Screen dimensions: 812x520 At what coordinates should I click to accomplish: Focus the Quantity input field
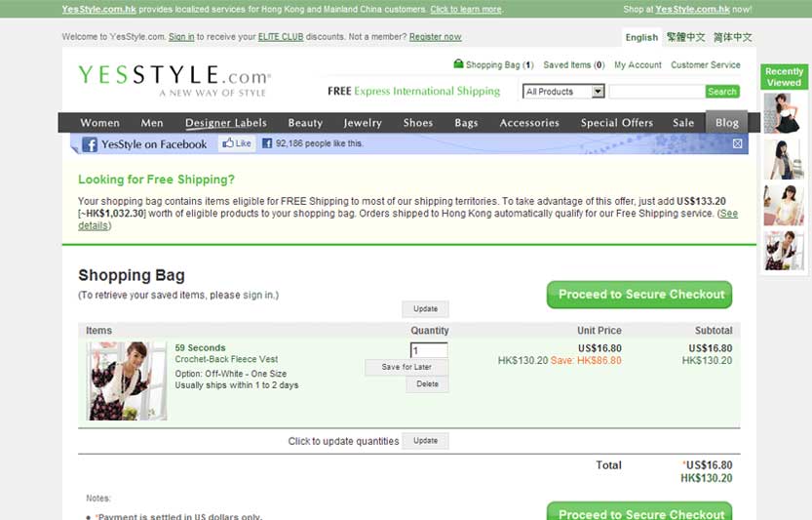pyautogui.click(x=429, y=350)
